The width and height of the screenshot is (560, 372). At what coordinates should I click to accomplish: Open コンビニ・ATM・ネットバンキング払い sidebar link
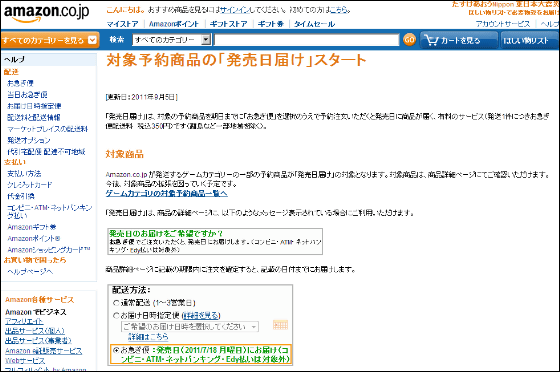[x=50, y=211]
